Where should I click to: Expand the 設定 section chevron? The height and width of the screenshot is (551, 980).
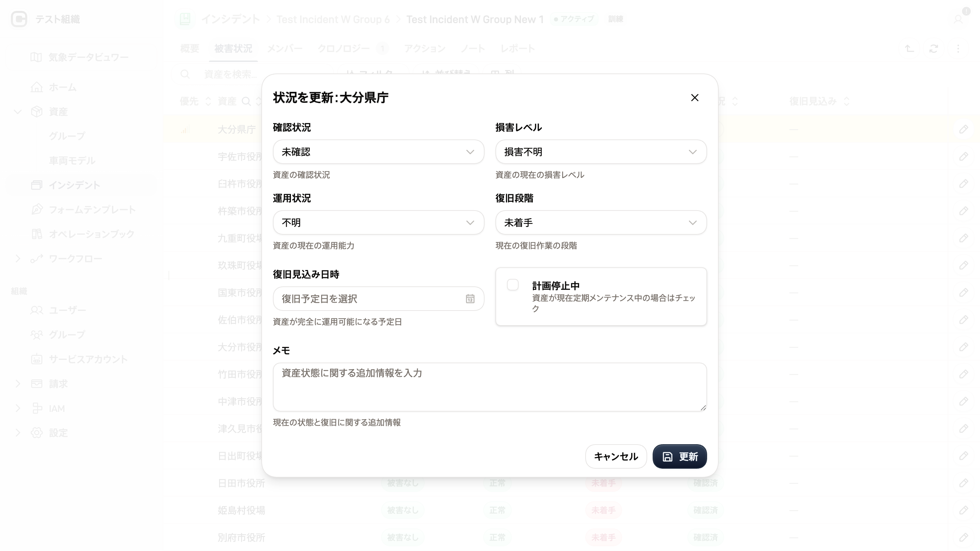tap(17, 433)
